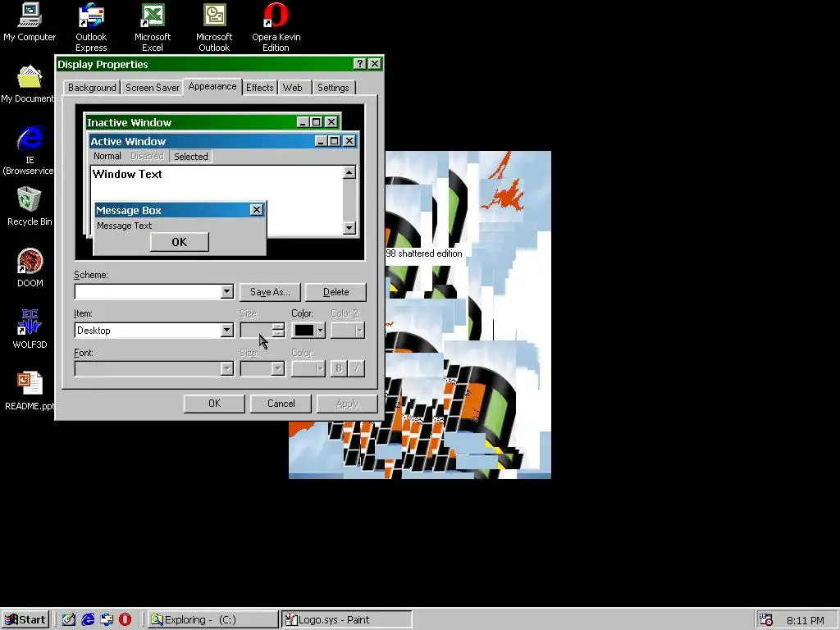840x630 pixels.
Task: Select the Appearance tab
Action: pyautogui.click(x=212, y=86)
